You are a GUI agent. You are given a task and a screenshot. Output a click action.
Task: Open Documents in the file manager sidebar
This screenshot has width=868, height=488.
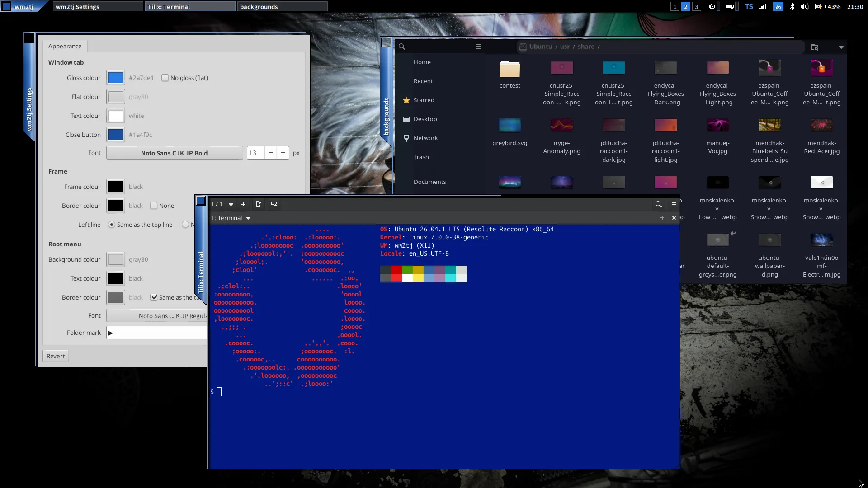tap(430, 182)
